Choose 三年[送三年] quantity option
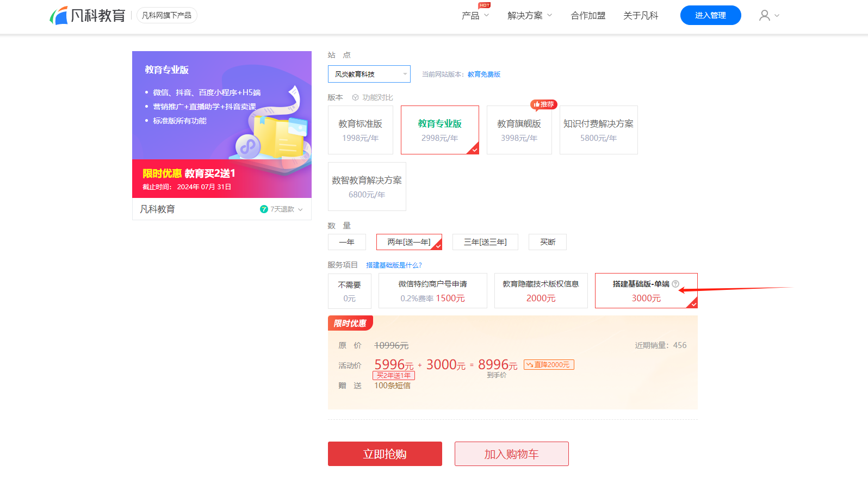The height and width of the screenshot is (478, 868). pyautogui.click(x=485, y=242)
